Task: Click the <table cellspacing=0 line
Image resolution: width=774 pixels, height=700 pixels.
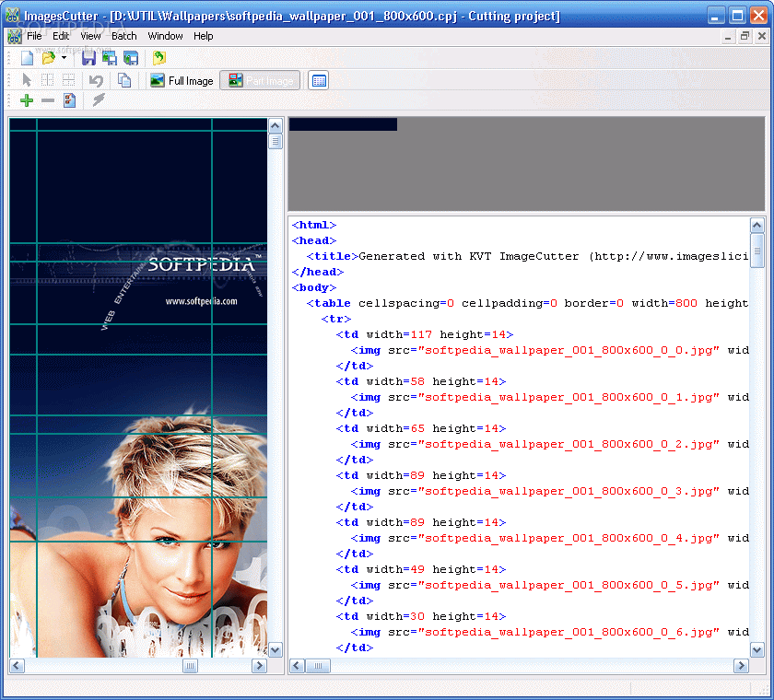Action: coord(527,303)
